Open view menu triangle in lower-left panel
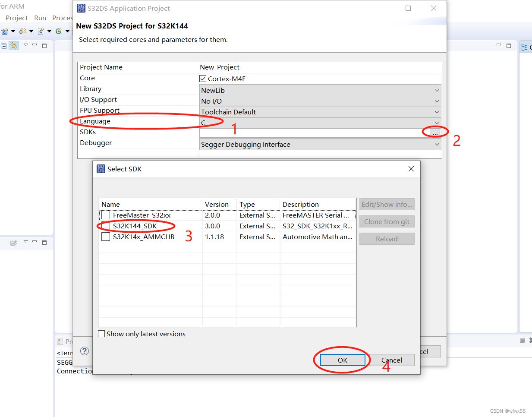Viewport: 532px width, 417px height. [x=26, y=242]
